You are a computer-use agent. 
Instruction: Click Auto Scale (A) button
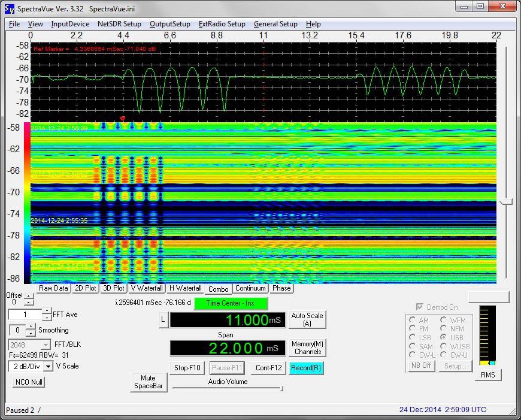click(307, 319)
